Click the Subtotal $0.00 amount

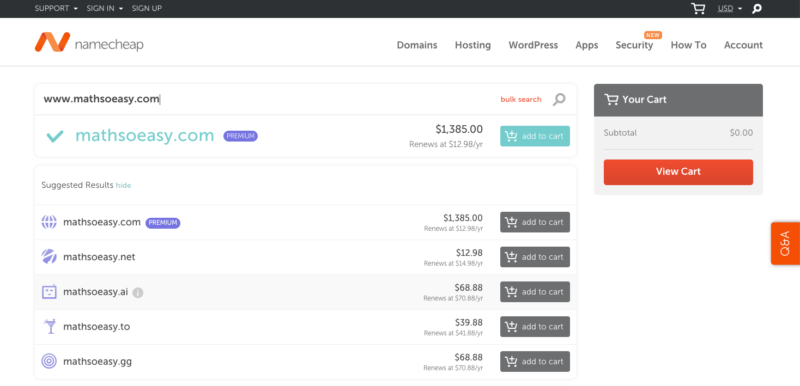tap(741, 133)
